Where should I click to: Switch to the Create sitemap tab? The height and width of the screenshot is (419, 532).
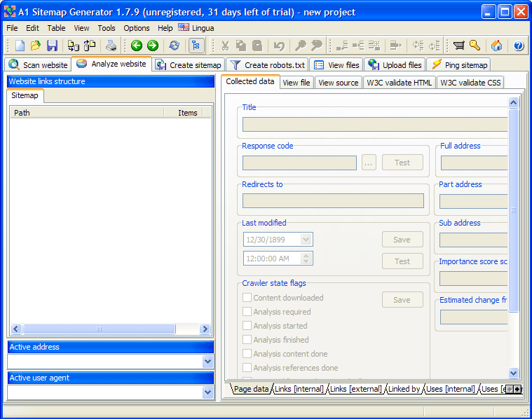tap(189, 64)
